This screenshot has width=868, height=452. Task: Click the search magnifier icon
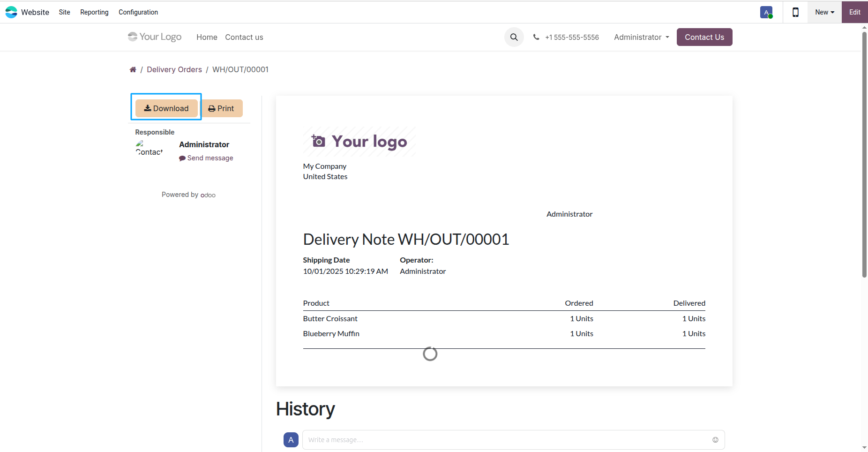(x=514, y=37)
